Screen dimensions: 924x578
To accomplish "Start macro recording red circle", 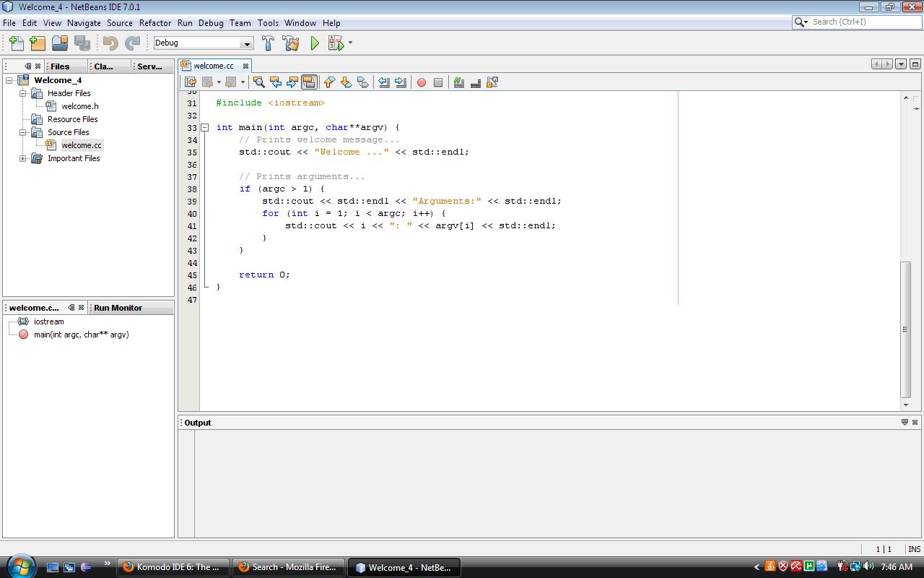I will pyautogui.click(x=422, y=82).
